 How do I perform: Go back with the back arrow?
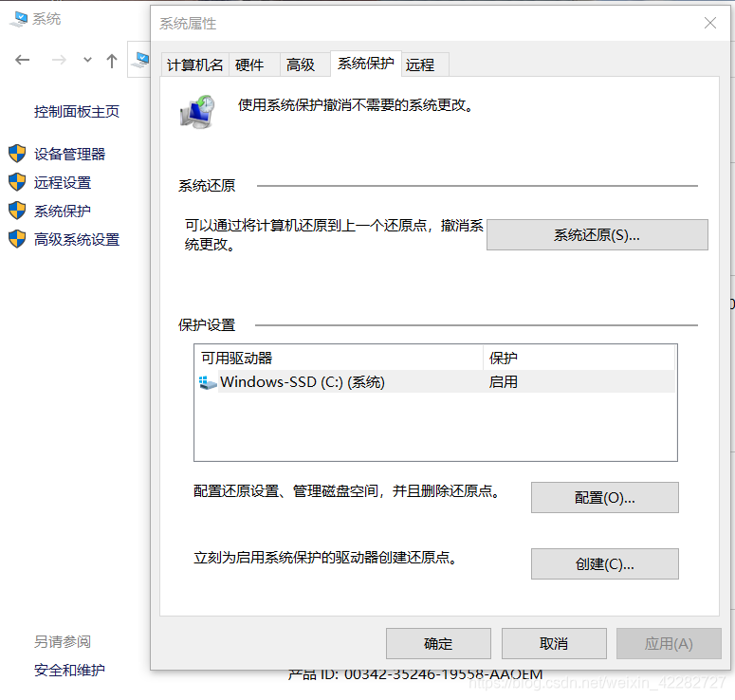pyautogui.click(x=23, y=60)
